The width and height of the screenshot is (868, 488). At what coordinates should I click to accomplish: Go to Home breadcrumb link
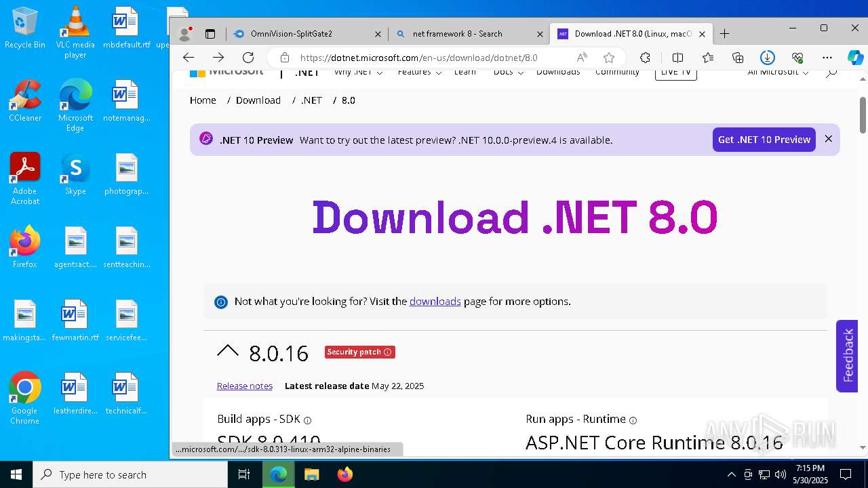(x=203, y=100)
